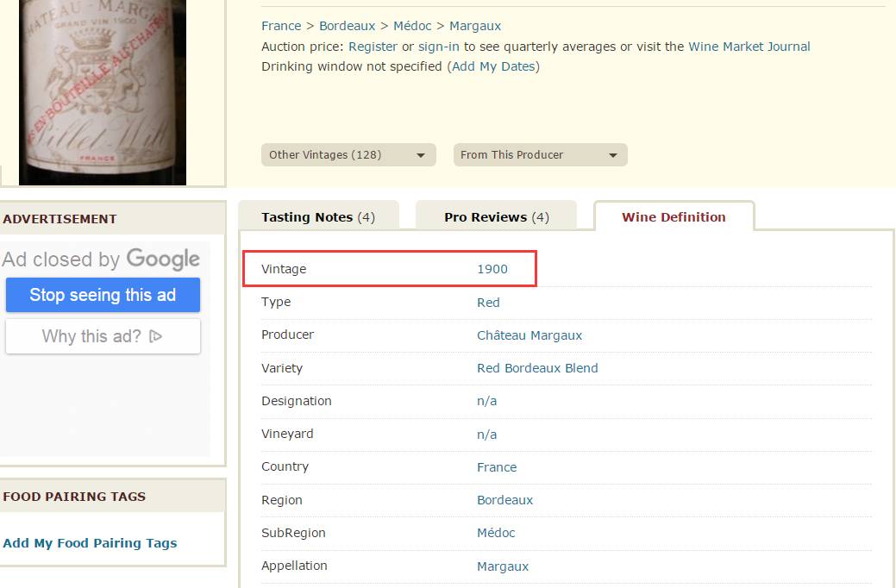Screen dimensions: 896x588
Task: Click the Why this ad? button
Action: [103, 336]
